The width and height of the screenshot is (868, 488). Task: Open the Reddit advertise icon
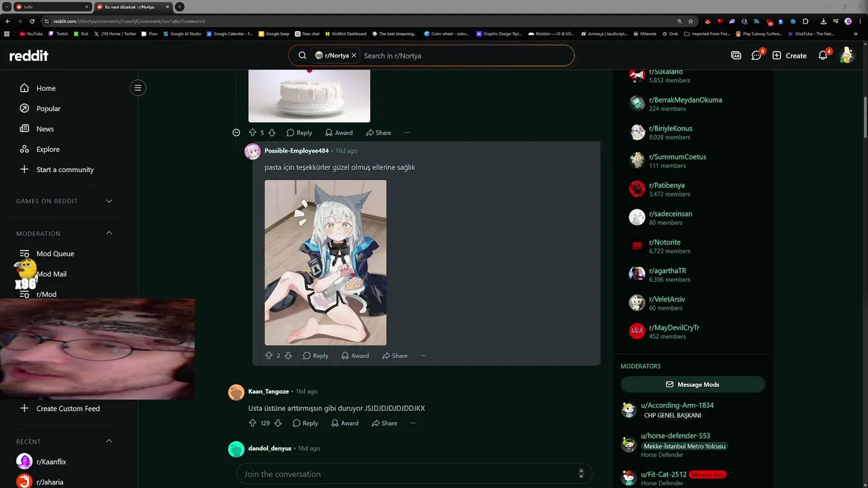736,56
